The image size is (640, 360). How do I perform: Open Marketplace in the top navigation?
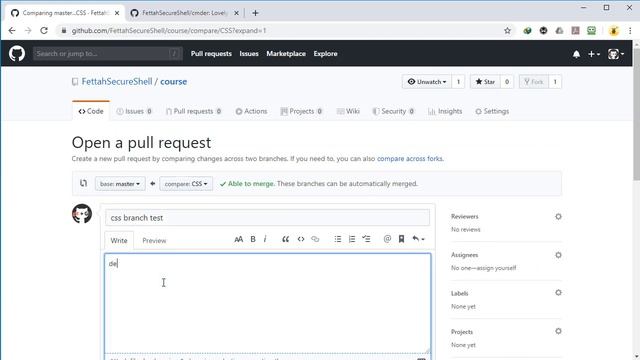(286, 54)
